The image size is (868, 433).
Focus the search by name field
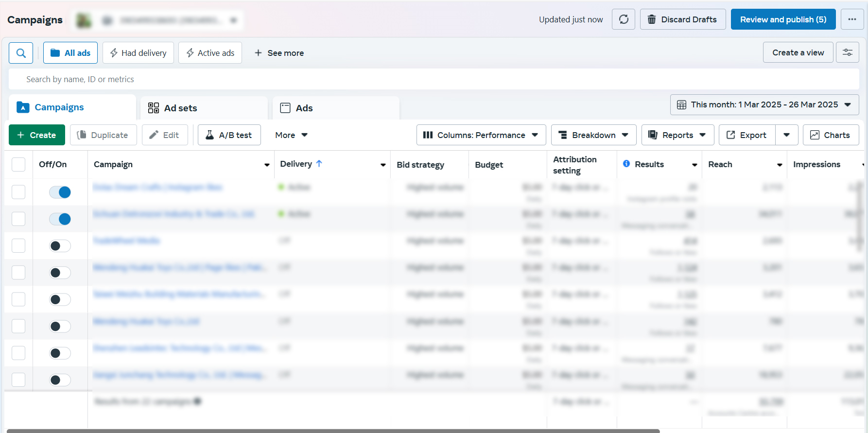pyautogui.click(x=433, y=79)
